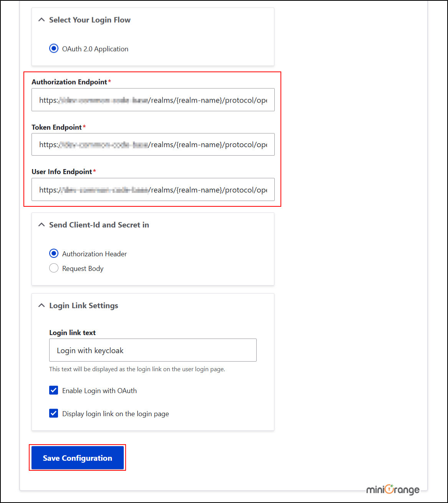
Task: Click the chevron icon next to "Send Client-Id and Secret in"
Action: click(41, 225)
